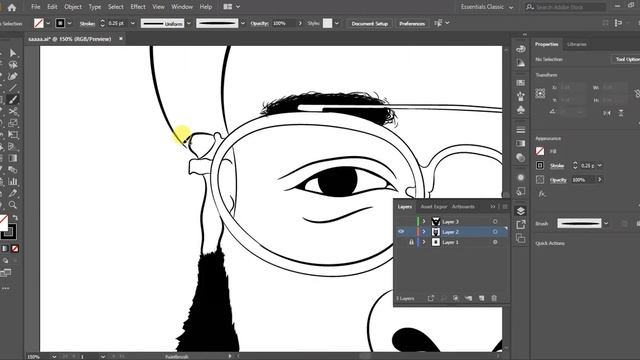The width and height of the screenshot is (640, 360).
Task: Open the Layers panel icon in dock
Action: pyautogui.click(x=520, y=211)
